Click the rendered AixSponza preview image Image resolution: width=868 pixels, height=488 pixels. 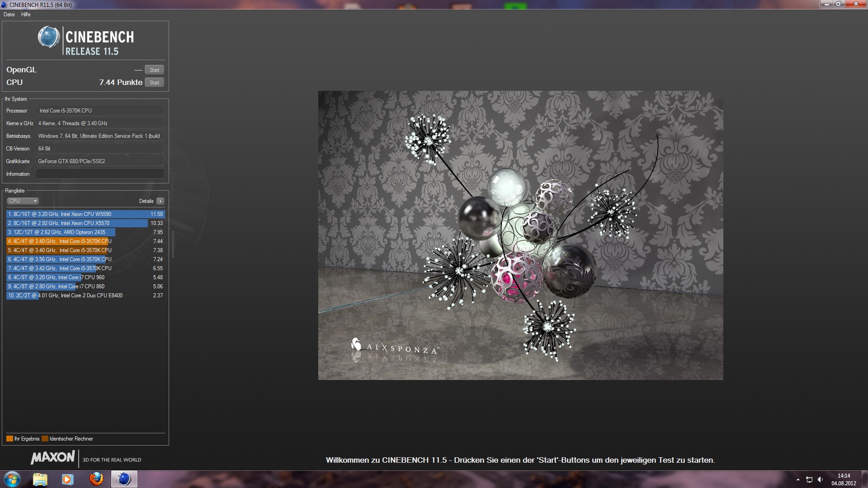coord(520,235)
